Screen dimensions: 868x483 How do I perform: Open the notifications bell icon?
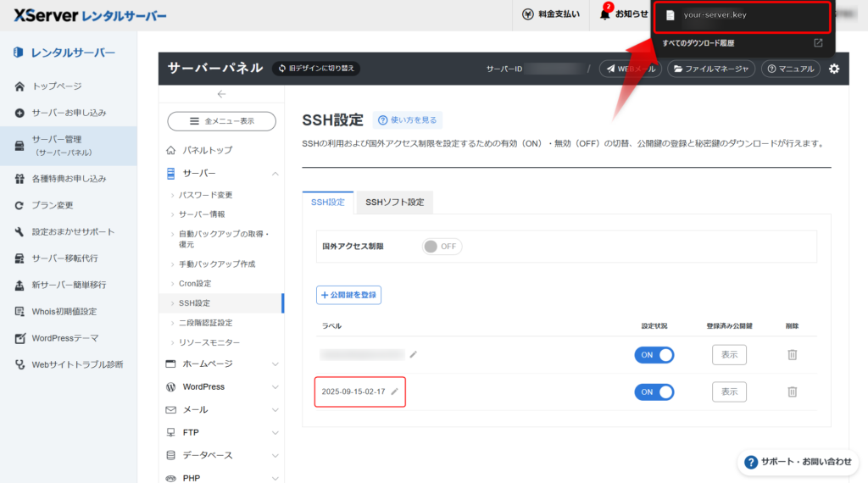pyautogui.click(x=605, y=14)
